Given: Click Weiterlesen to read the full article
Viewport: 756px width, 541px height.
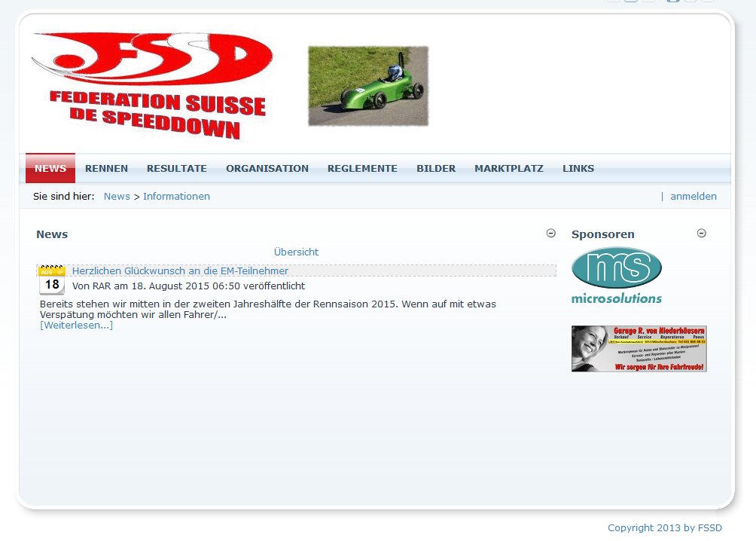Looking at the screenshot, I should 76,326.
